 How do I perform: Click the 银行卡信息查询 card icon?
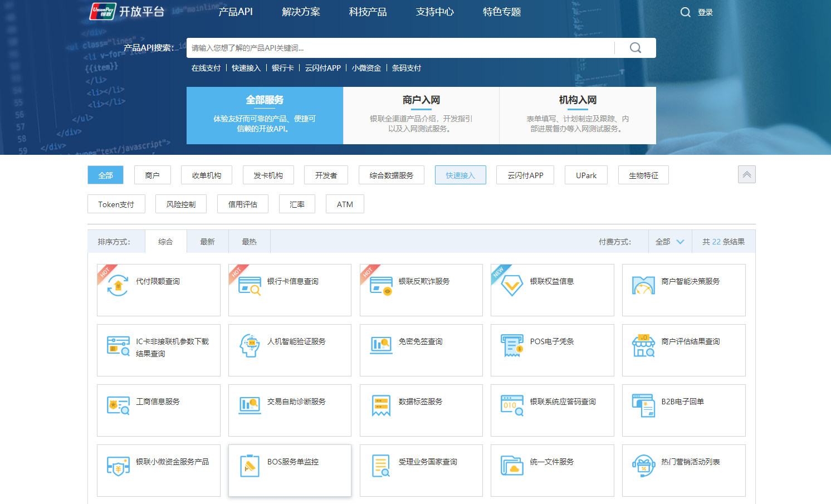coord(250,286)
